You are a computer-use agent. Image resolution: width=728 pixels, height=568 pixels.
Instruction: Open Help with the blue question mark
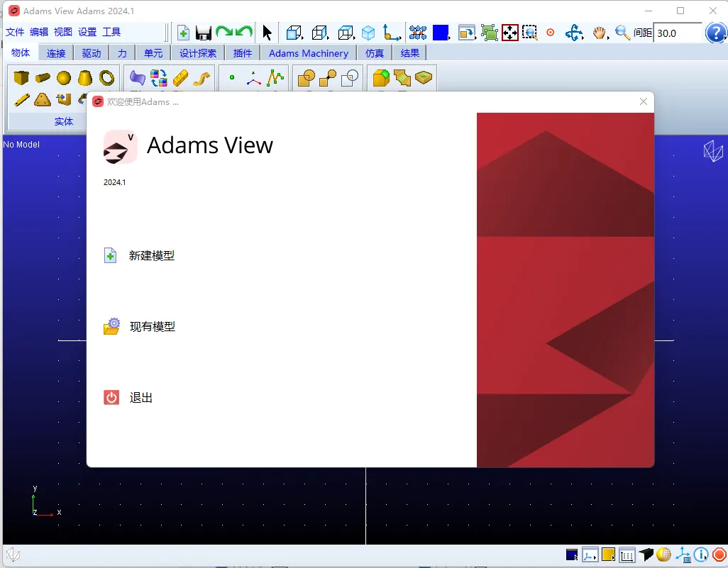715,33
